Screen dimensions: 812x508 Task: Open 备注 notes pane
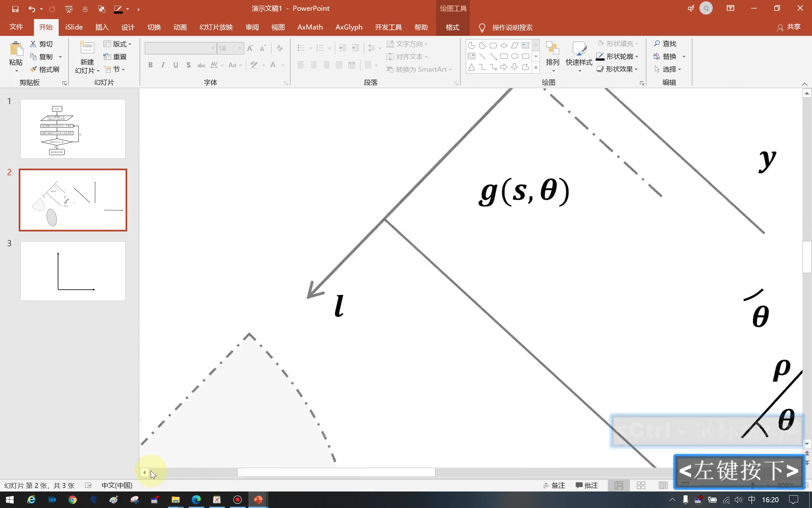[554, 485]
